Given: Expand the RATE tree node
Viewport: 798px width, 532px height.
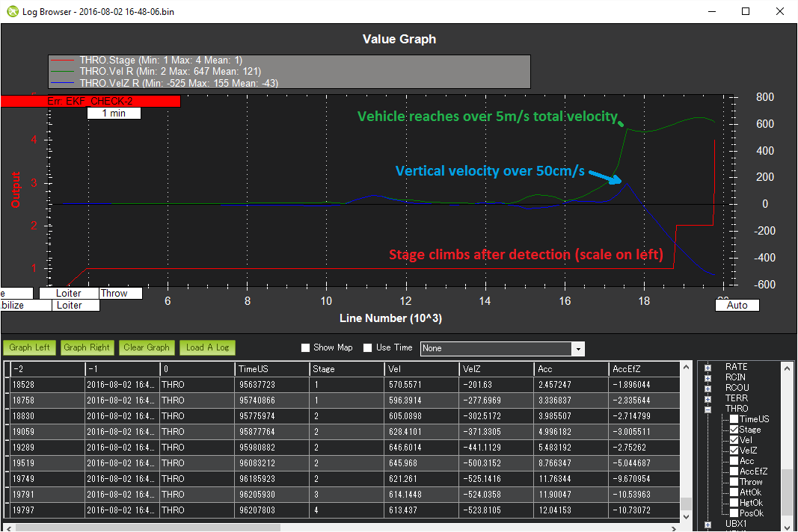Looking at the screenshot, I should pos(708,367).
